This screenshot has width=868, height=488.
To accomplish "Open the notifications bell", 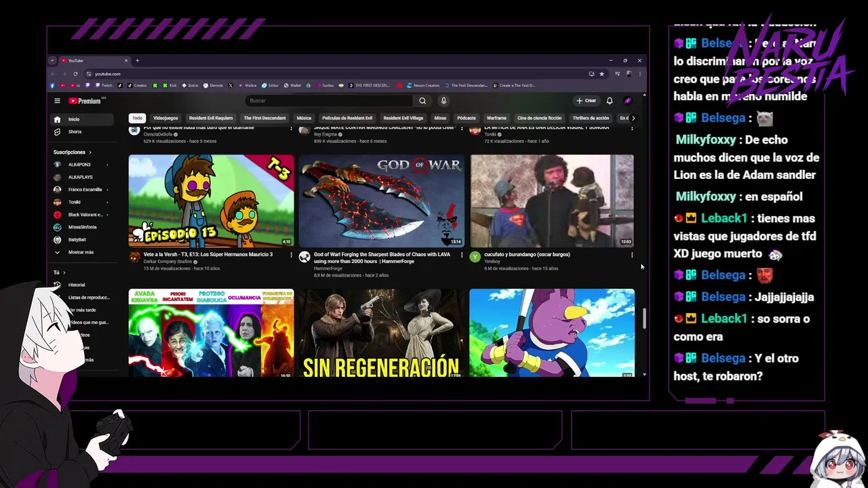I will point(610,101).
